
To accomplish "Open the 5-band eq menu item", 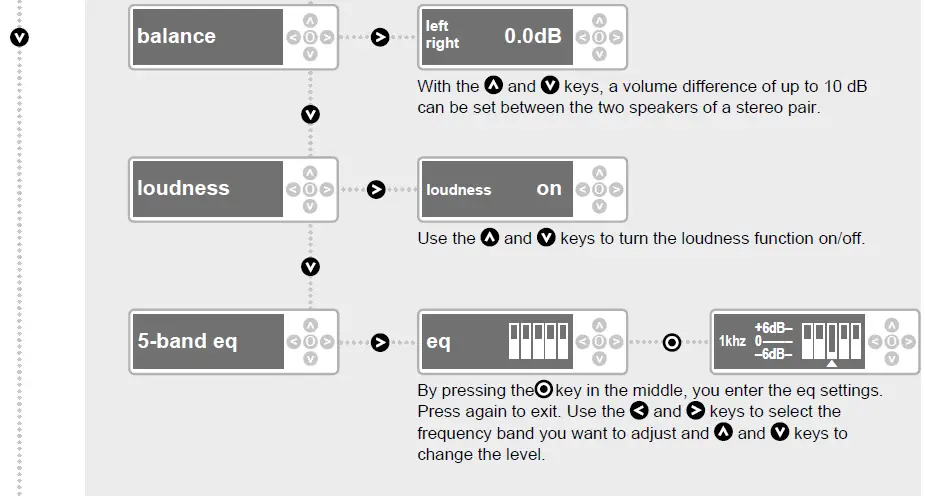I will 206,341.
